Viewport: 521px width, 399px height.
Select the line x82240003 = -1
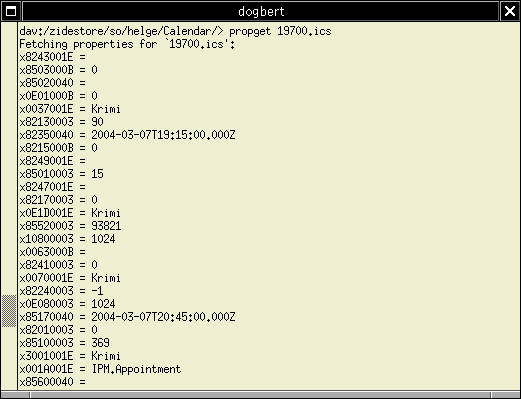click(x=61, y=291)
